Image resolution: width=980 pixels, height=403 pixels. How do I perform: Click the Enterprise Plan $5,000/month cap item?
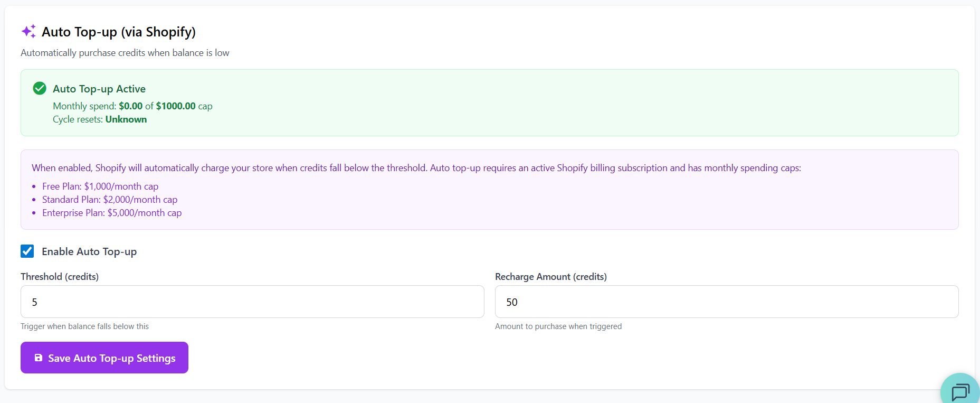(x=112, y=213)
